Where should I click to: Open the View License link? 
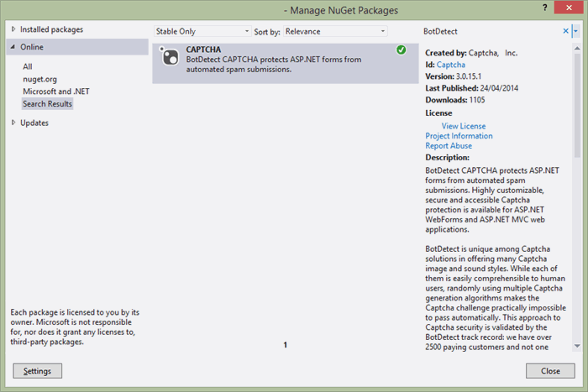click(464, 126)
